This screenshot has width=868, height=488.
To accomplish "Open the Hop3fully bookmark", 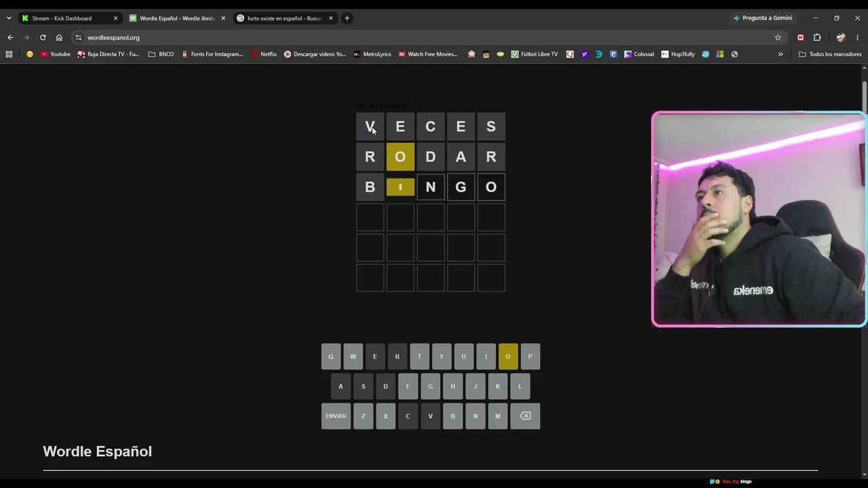I will 678,54.
